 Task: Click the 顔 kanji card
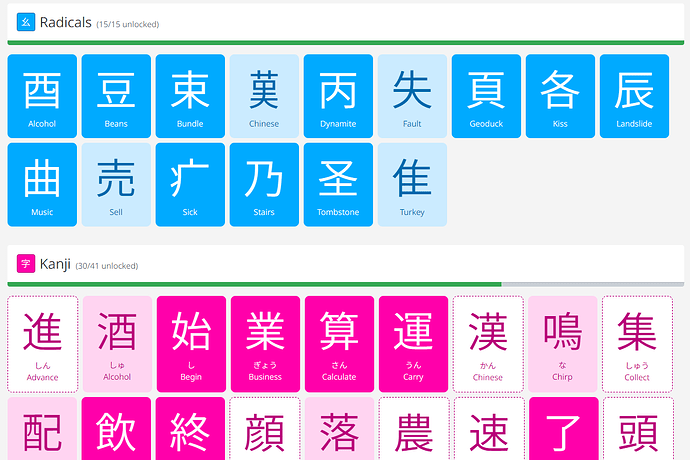pyautogui.click(x=265, y=428)
